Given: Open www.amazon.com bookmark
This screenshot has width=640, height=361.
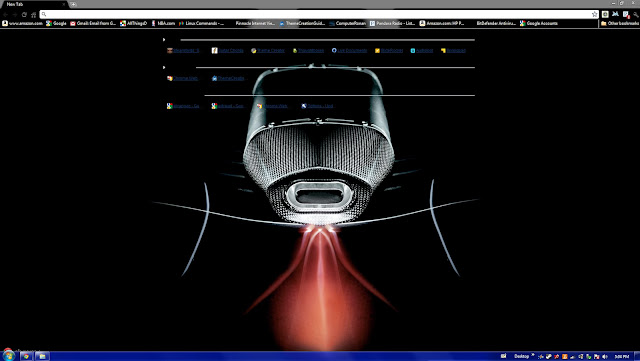Looking at the screenshot, I should [x=22, y=23].
